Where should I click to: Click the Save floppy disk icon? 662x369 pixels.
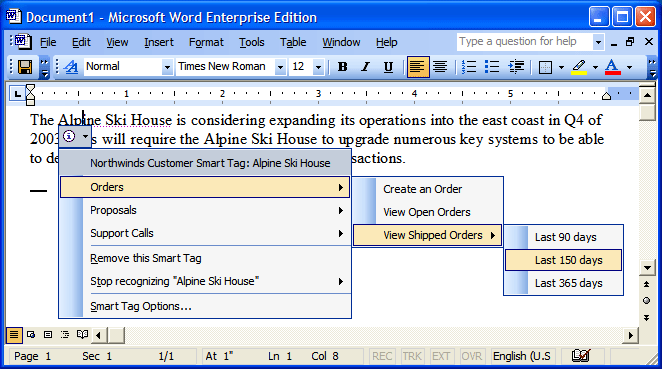pos(25,67)
